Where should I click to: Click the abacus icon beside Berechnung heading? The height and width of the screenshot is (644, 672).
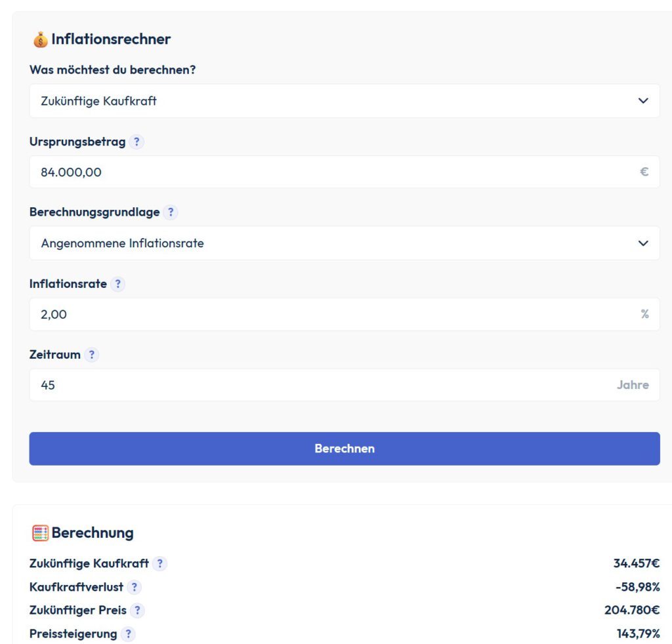click(x=40, y=533)
